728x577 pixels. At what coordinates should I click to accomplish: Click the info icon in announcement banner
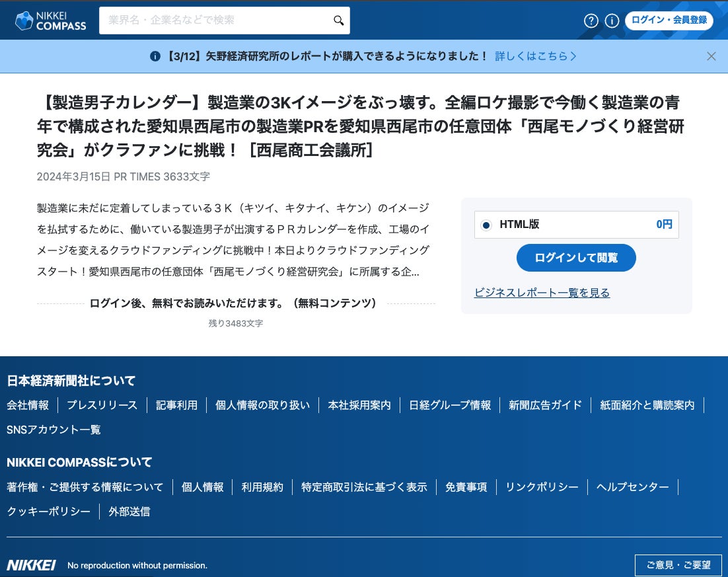[155, 56]
